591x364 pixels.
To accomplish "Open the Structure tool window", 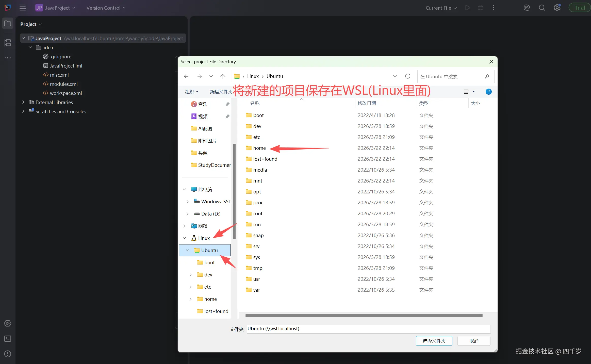I will pos(7,43).
